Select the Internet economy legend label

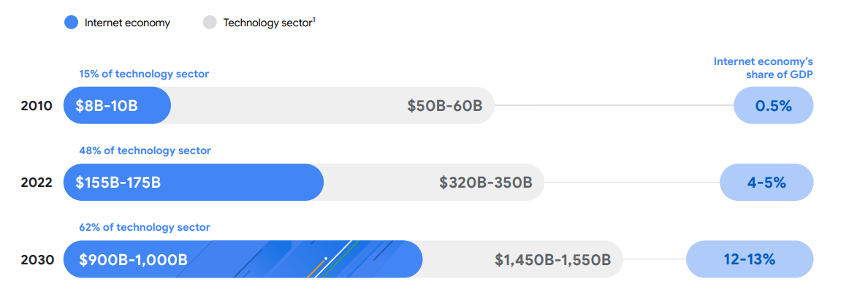(x=127, y=23)
